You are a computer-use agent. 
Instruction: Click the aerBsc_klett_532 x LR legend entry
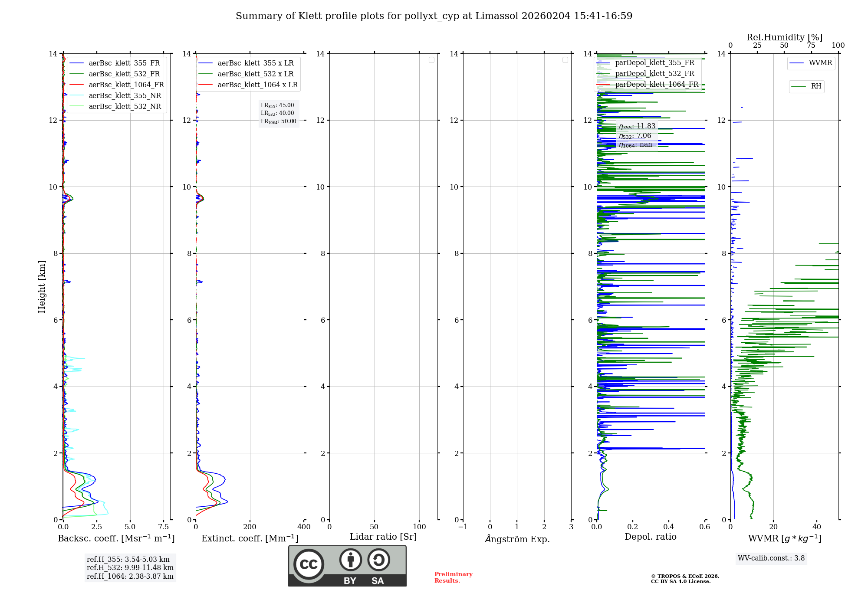coord(246,74)
